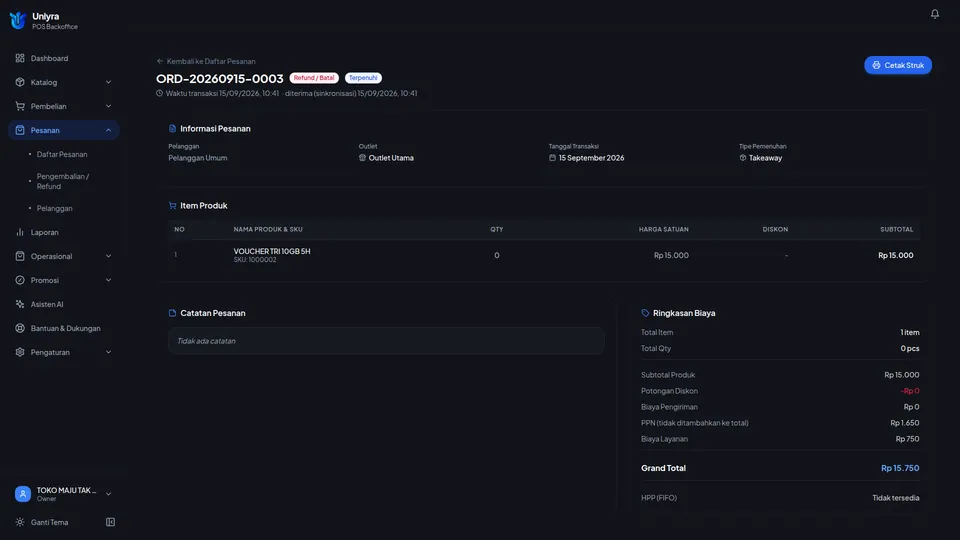Image resolution: width=960 pixels, height=540 pixels.
Task: Open the notifications bell
Action: click(x=934, y=13)
